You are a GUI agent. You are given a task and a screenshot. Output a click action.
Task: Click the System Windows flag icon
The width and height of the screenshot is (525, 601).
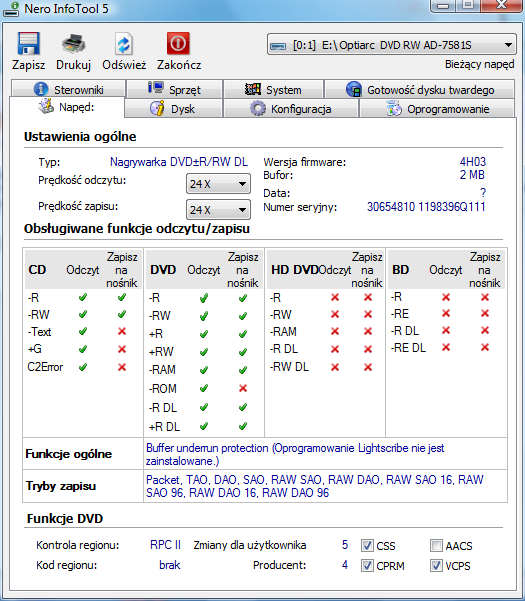tap(253, 89)
